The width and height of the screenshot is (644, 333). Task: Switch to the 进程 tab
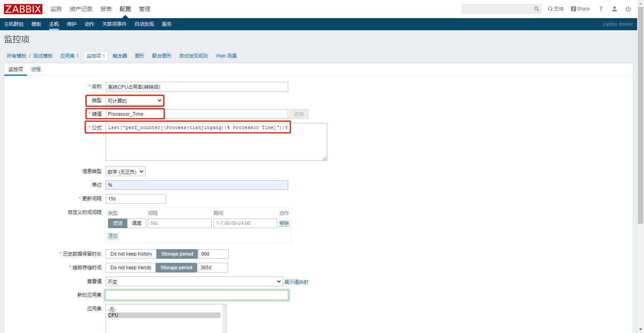[x=36, y=69]
